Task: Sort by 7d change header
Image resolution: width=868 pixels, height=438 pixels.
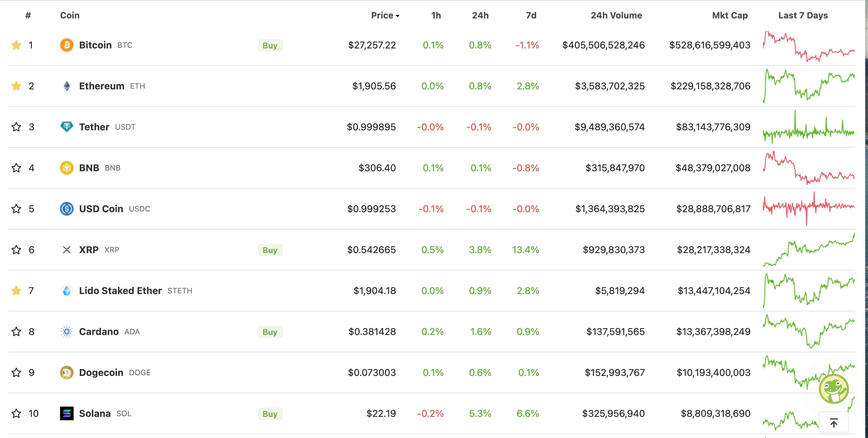Action: coord(531,15)
